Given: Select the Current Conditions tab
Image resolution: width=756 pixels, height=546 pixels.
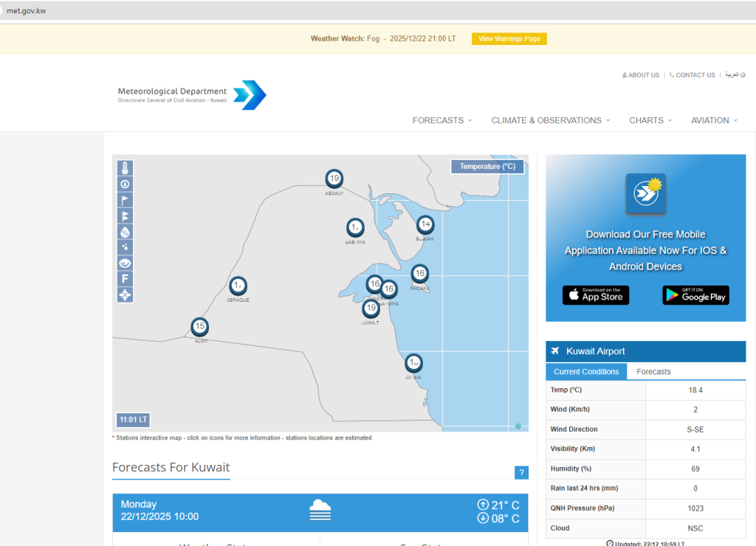Looking at the screenshot, I should click(x=586, y=372).
